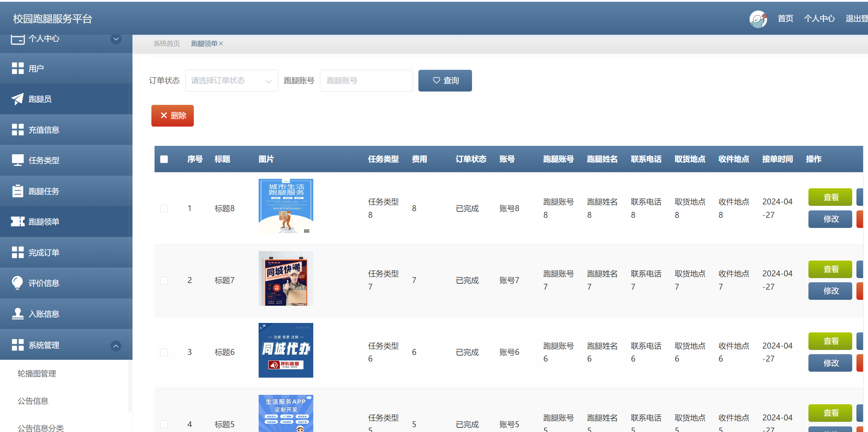Check the checkbox for row 标题7

pyautogui.click(x=164, y=281)
